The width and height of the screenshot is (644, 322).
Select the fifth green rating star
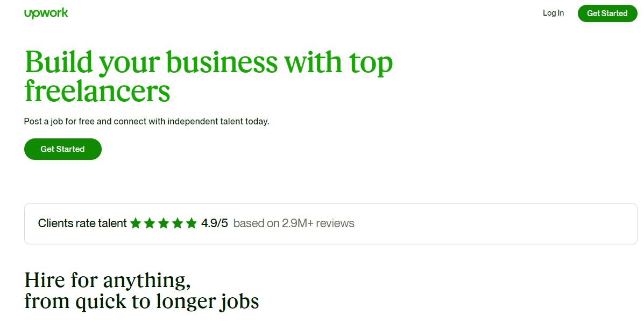192,223
